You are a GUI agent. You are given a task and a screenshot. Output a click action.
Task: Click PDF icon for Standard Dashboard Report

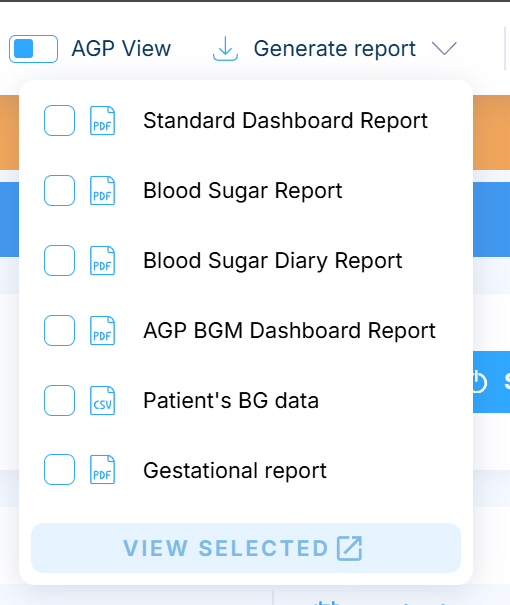[x=102, y=120]
